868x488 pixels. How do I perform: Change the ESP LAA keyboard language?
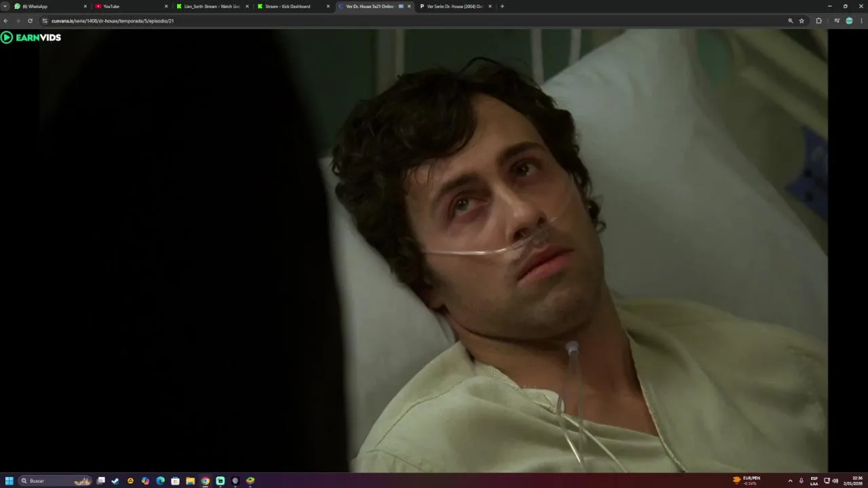814,481
